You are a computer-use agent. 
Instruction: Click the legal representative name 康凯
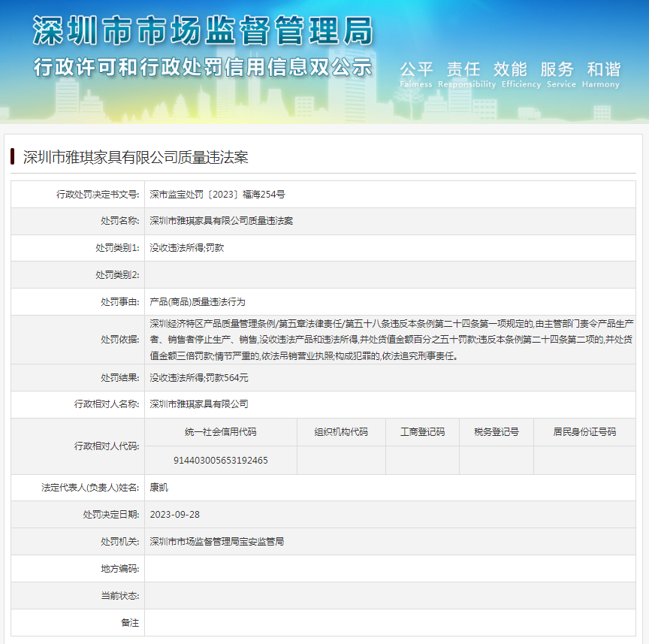pos(159,487)
